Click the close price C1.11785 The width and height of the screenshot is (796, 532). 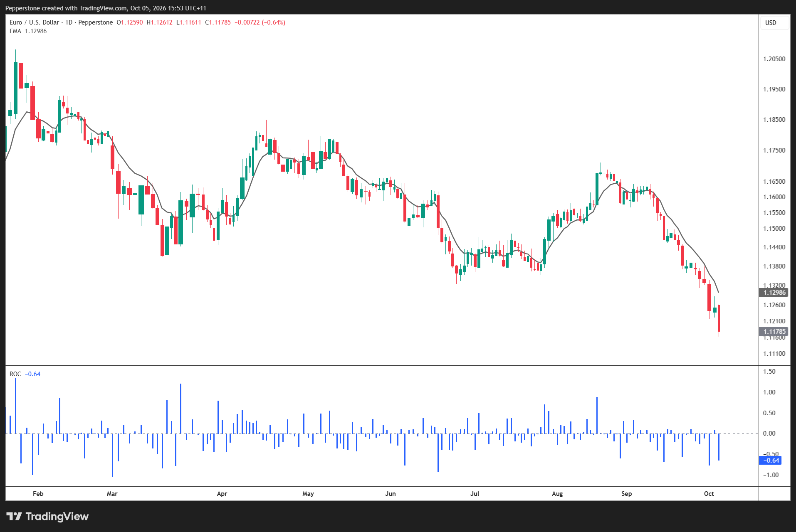coord(218,22)
